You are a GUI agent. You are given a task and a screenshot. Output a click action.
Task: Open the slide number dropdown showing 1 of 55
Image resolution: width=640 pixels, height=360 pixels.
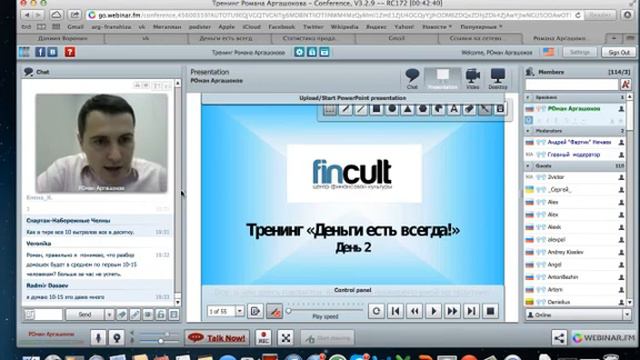click(240, 311)
